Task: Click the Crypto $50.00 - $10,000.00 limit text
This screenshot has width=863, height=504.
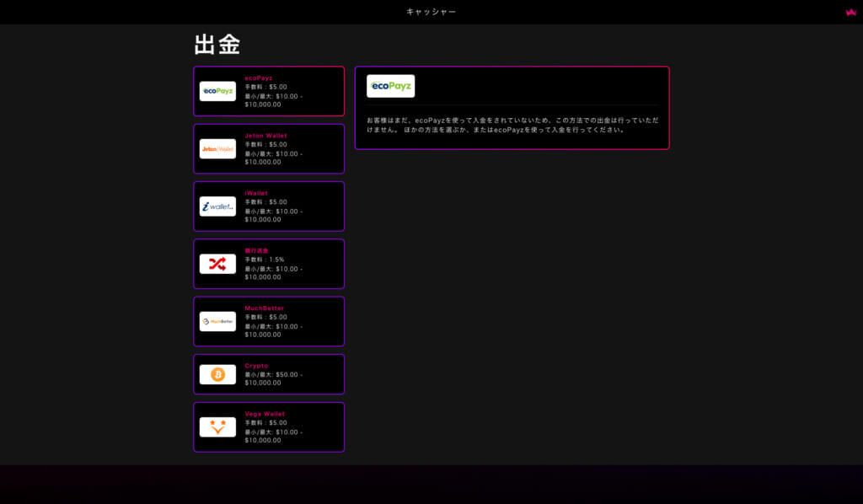Action: [x=274, y=378]
